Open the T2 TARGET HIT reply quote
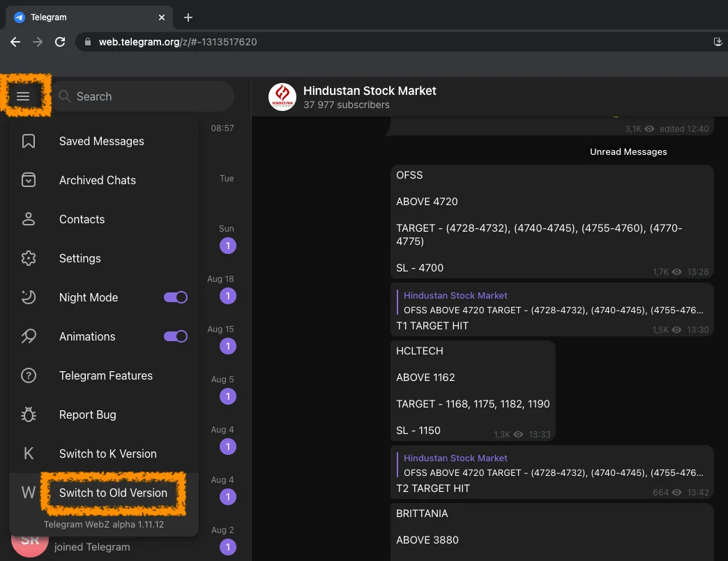This screenshot has width=728, height=561. 553,465
